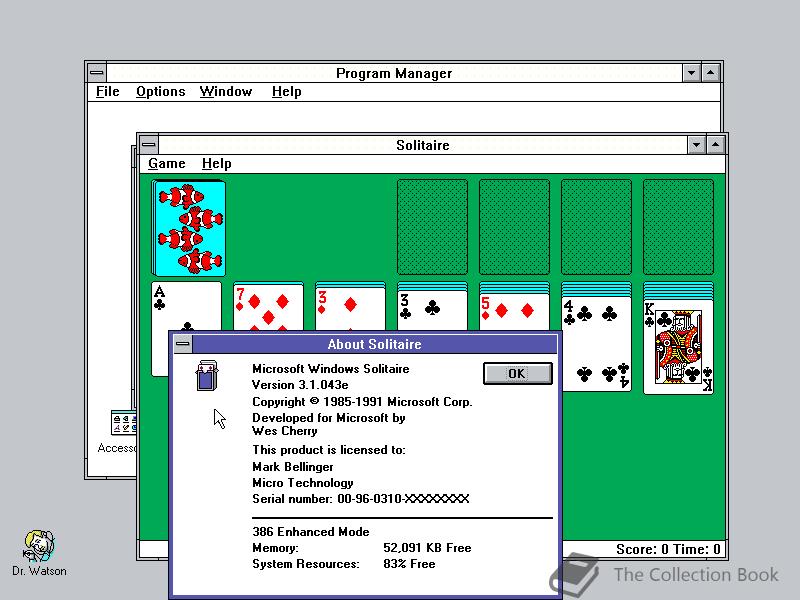This screenshot has height=600, width=800.
Task: Minimize the Program Manager window
Action: 691,73
